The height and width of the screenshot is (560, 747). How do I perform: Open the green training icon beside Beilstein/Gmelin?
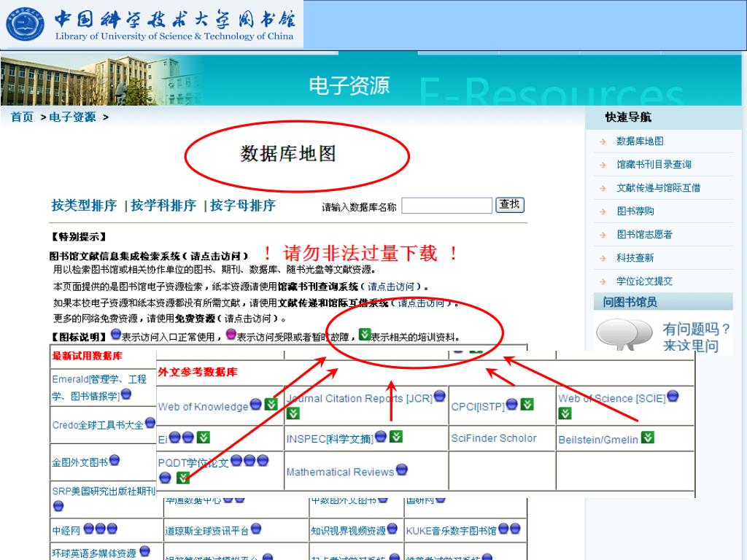(x=648, y=437)
